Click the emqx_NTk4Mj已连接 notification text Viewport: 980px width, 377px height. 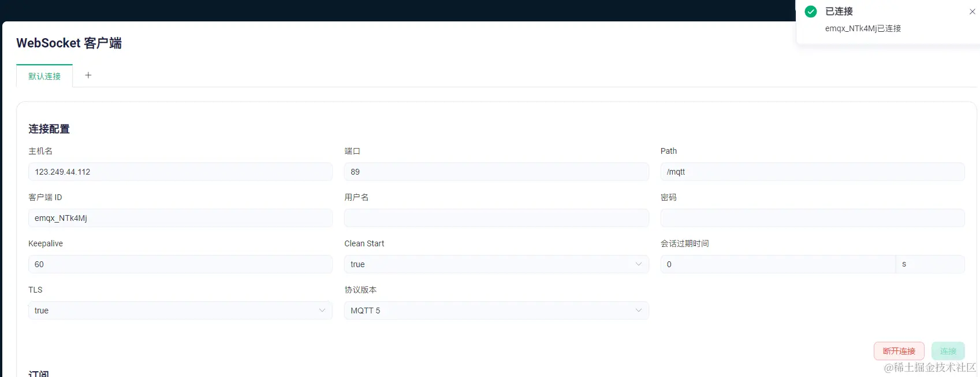point(863,28)
